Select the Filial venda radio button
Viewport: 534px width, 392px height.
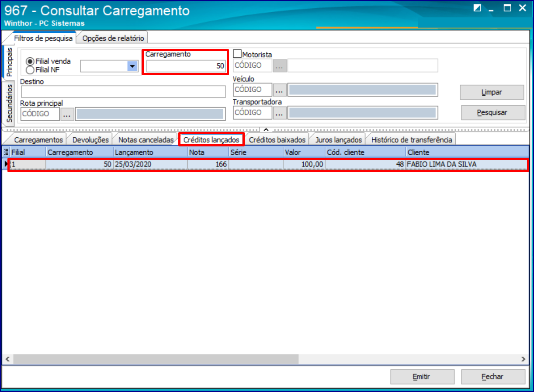(x=30, y=62)
